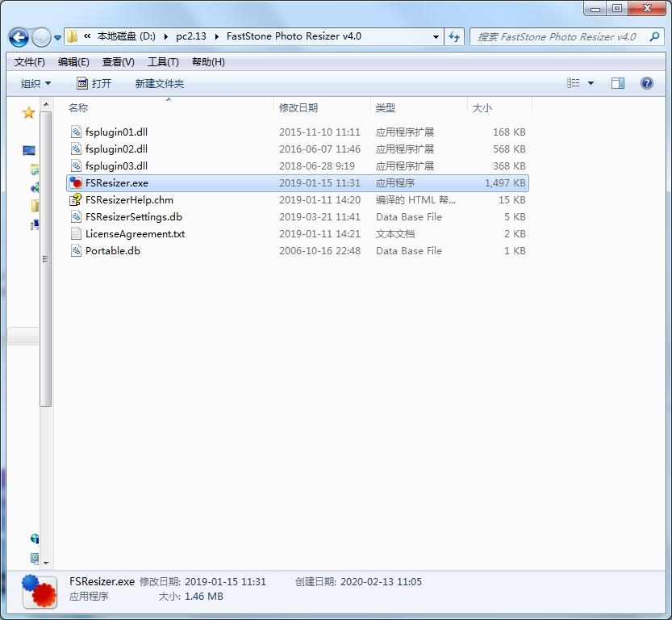Viewport: 672px width, 620px height.
Task: Select the FSResizer.exe file name
Action: tap(117, 183)
